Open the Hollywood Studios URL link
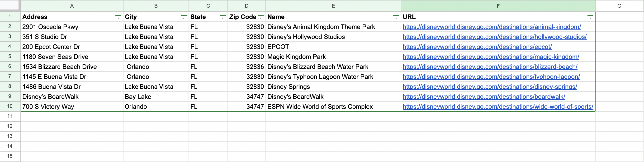644x162 pixels. tap(494, 37)
